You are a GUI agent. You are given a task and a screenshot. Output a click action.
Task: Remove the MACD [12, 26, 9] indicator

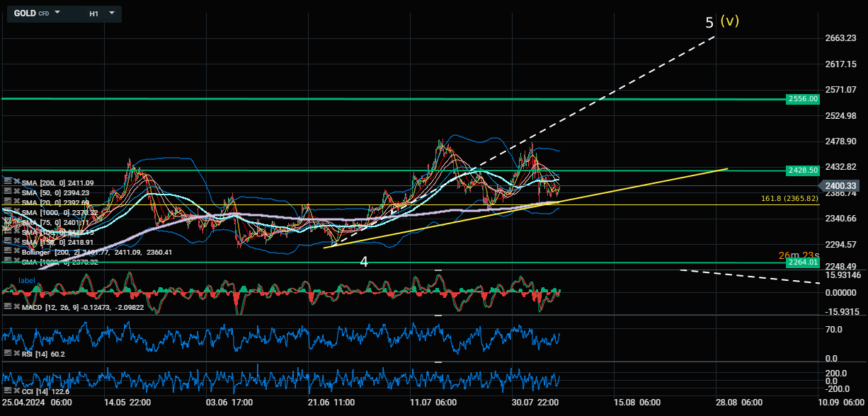15,306
